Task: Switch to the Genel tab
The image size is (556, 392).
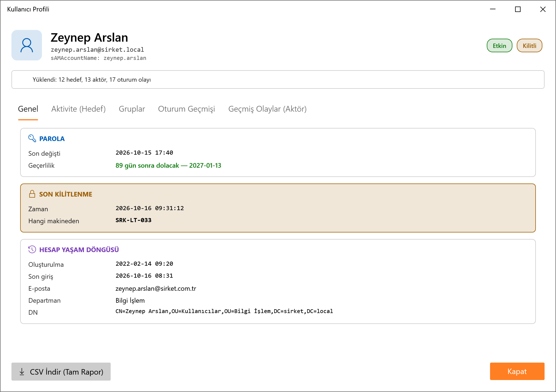Action: pos(28,109)
